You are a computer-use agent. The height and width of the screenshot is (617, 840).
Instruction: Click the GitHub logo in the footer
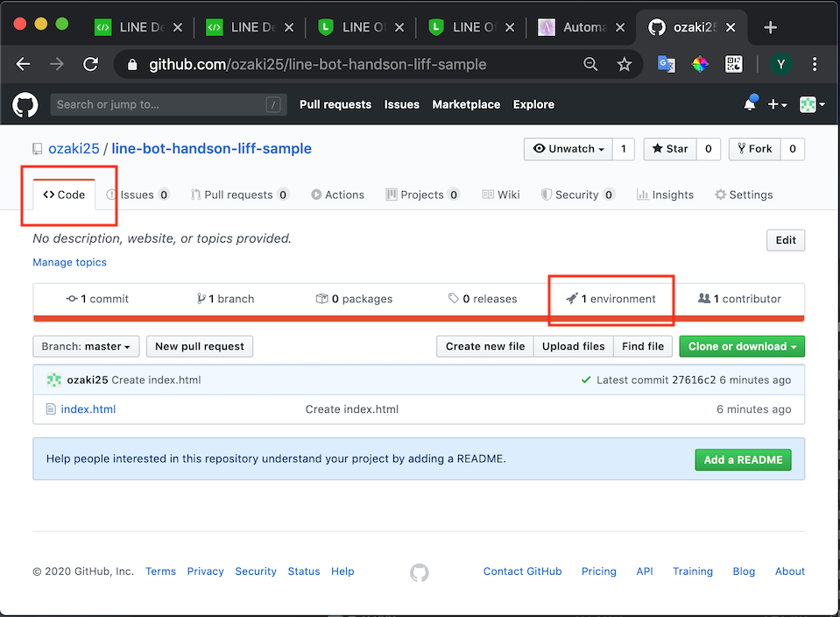click(420, 572)
